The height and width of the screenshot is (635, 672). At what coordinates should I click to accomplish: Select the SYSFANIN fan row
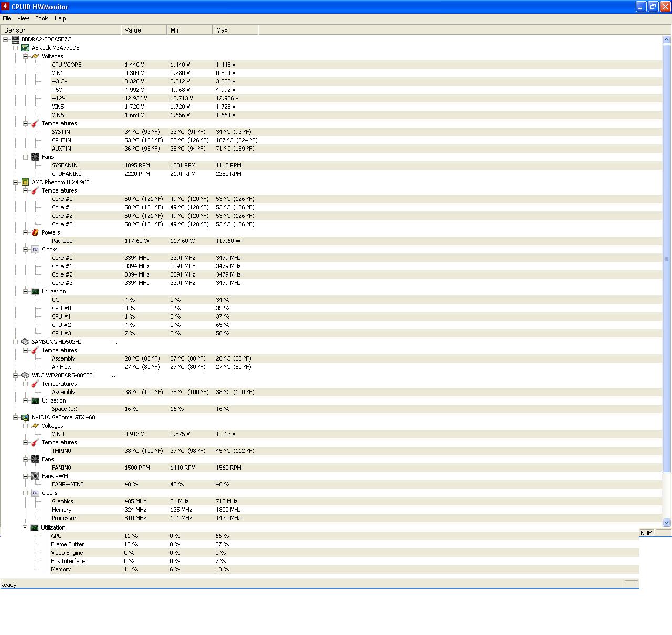tap(356, 165)
